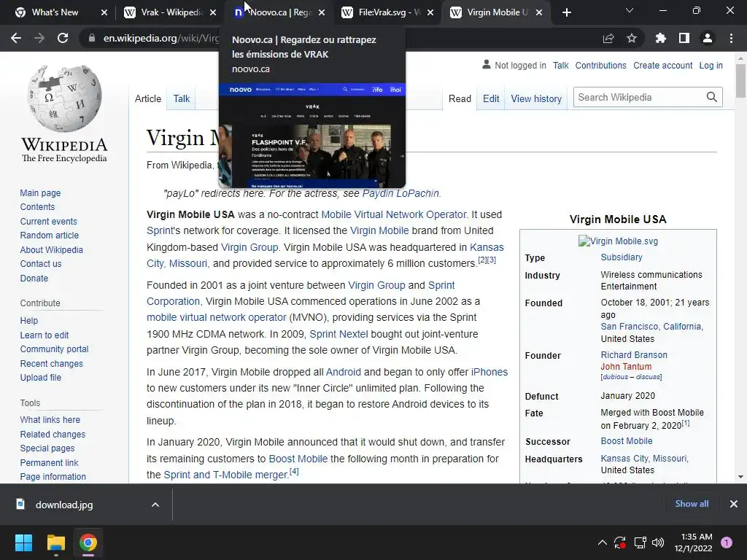
Task: Select the Article tab
Action: coord(147,98)
